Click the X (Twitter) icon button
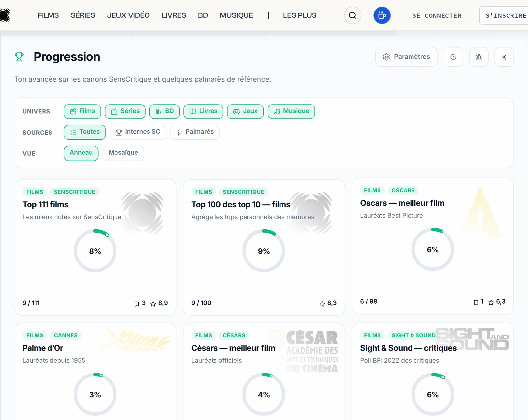 click(x=504, y=57)
